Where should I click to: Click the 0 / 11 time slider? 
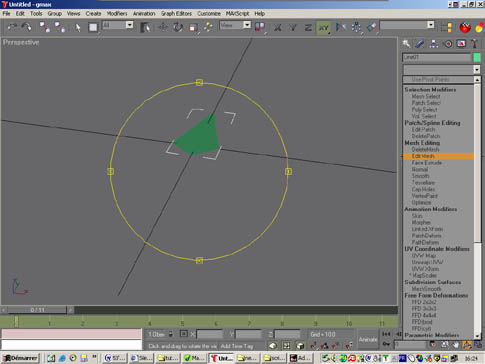pos(37,310)
